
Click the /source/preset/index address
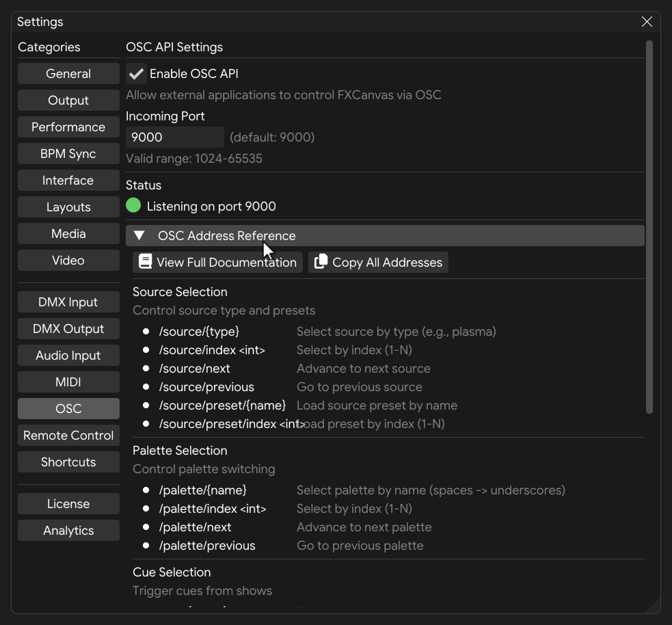pyautogui.click(x=232, y=423)
